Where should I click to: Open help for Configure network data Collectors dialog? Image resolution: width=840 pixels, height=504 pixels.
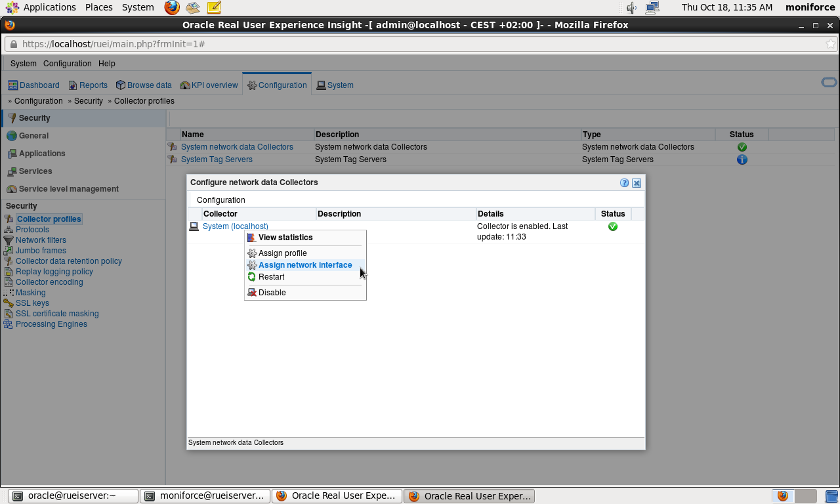(625, 183)
